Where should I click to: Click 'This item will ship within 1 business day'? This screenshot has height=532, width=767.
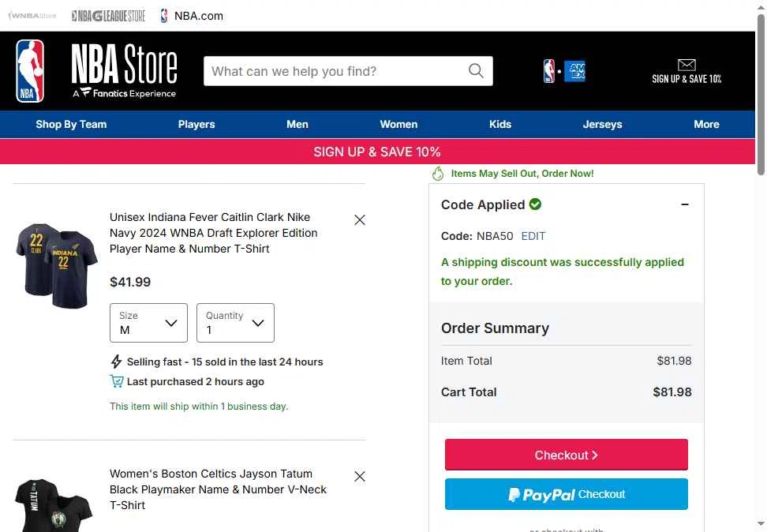pos(199,406)
